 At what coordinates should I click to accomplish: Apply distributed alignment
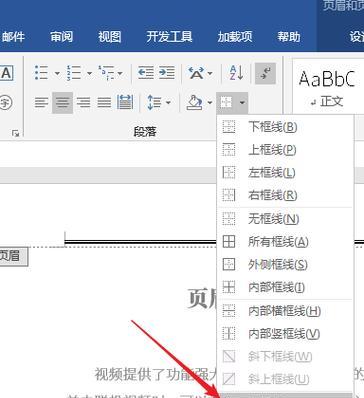125,102
